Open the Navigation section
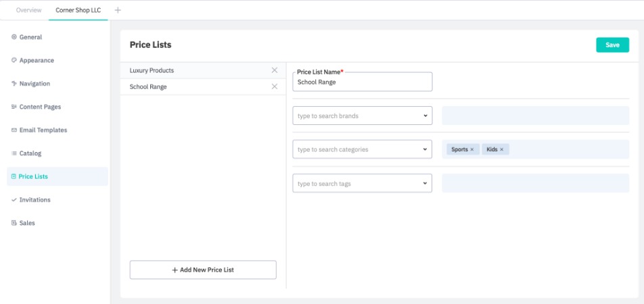 coord(34,84)
